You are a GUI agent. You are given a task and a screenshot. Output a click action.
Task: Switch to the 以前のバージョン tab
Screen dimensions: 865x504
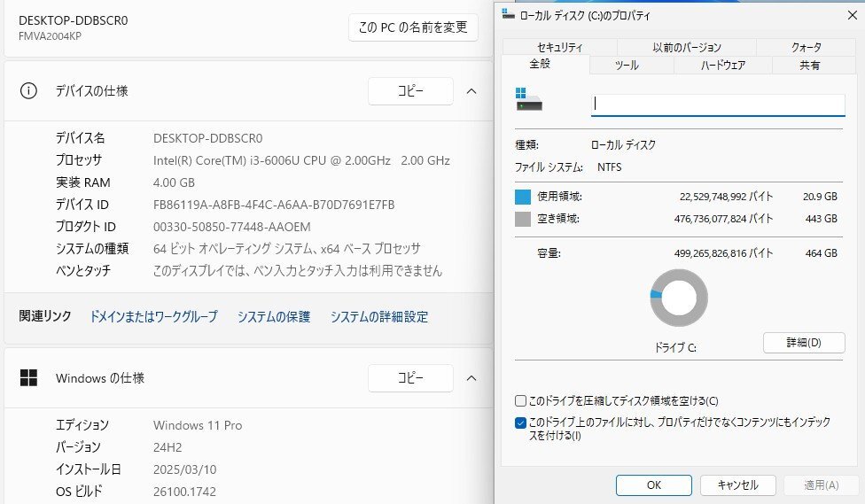coord(687,48)
